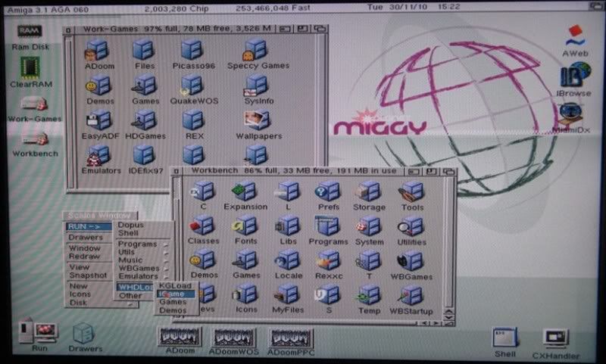Choose Dopus from the RUN submenu
606x364 pixels.
point(130,225)
